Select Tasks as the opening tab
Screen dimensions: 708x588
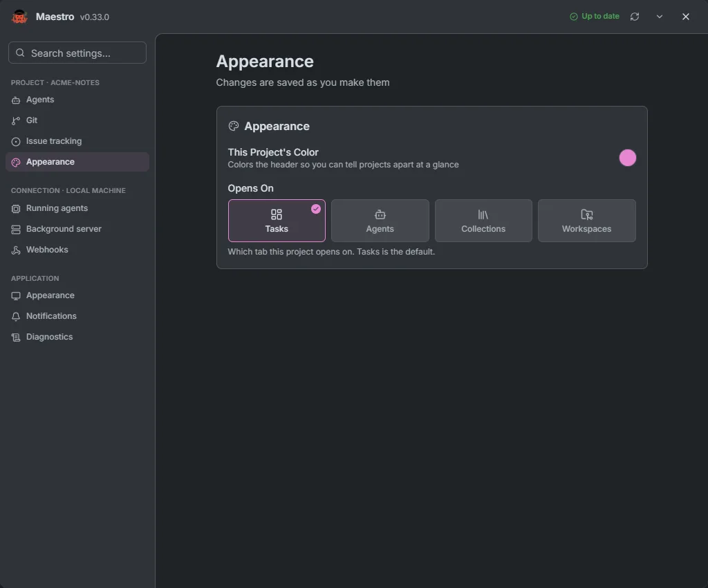(x=277, y=221)
